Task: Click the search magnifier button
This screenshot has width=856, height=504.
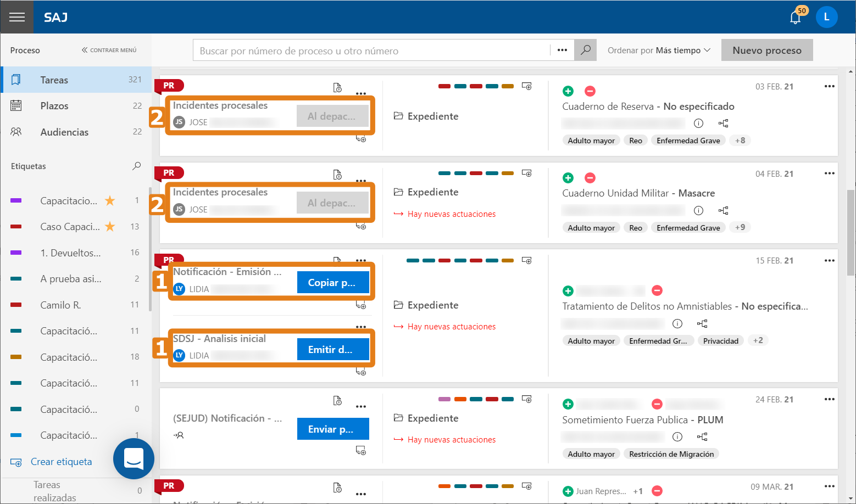Action: pos(586,50)
